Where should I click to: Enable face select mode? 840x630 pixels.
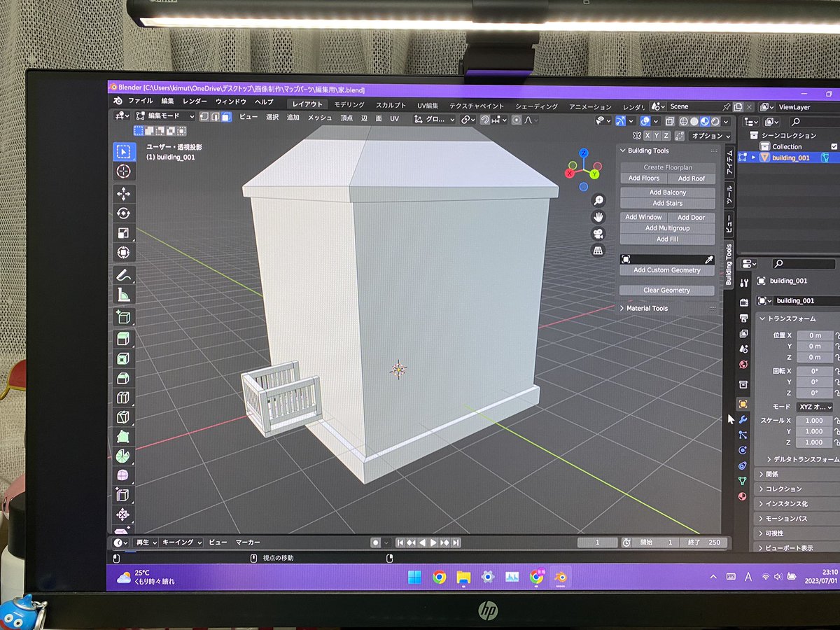(225, 117)
